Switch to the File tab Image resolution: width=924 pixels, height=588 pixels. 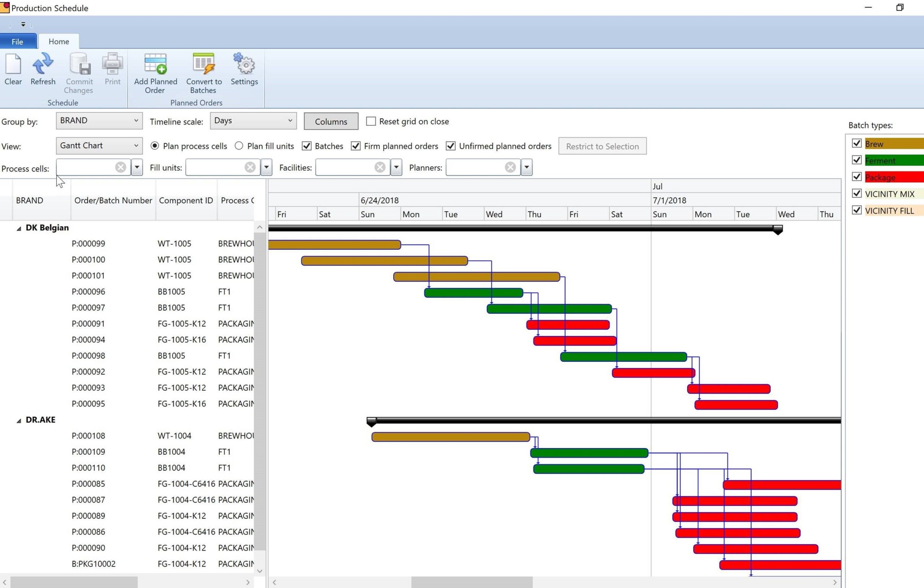[17, 42]
